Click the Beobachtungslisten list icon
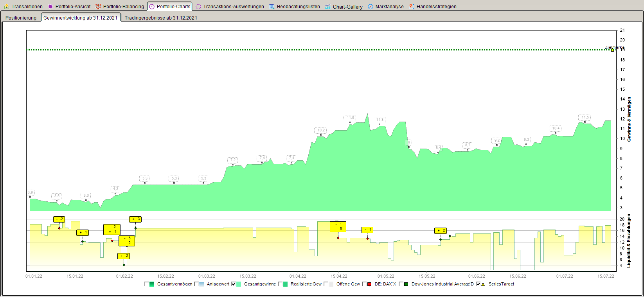 tap(272, 7)
